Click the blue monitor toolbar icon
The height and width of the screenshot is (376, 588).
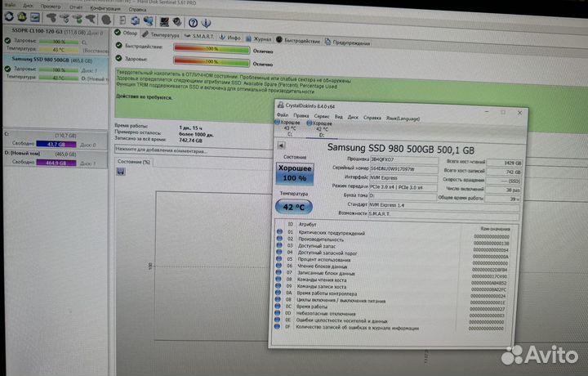[x=35, y=17]
